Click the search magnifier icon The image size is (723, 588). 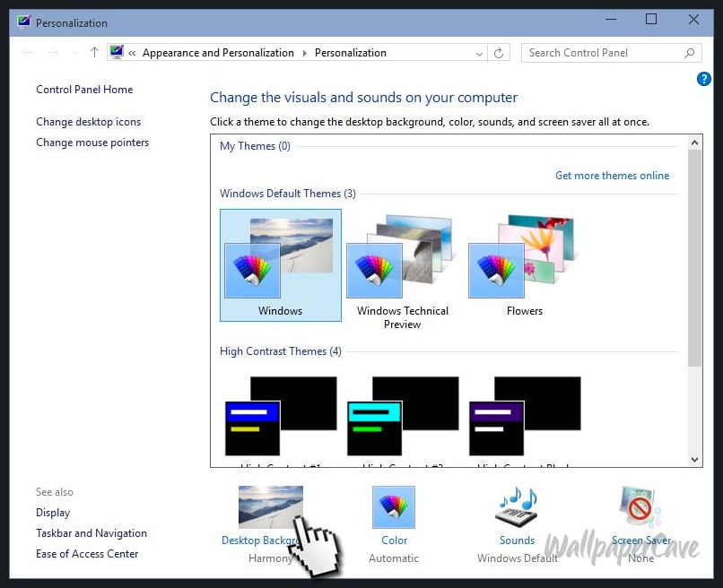[x=689, y=53]
